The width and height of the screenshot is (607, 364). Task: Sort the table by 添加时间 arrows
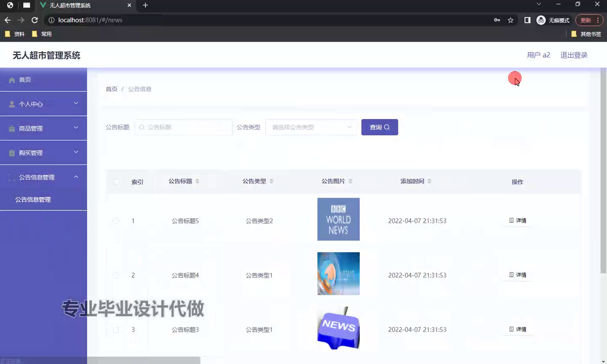pos(429,181)
